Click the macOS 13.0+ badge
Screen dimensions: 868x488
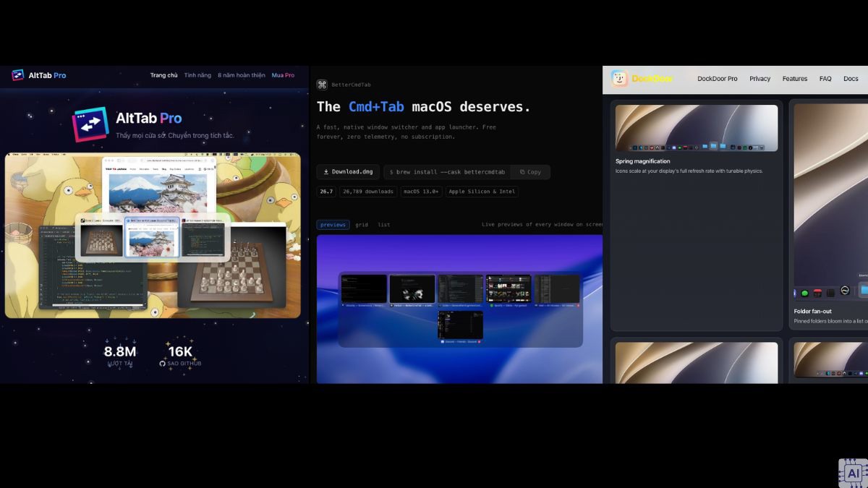tap(421, 192)
